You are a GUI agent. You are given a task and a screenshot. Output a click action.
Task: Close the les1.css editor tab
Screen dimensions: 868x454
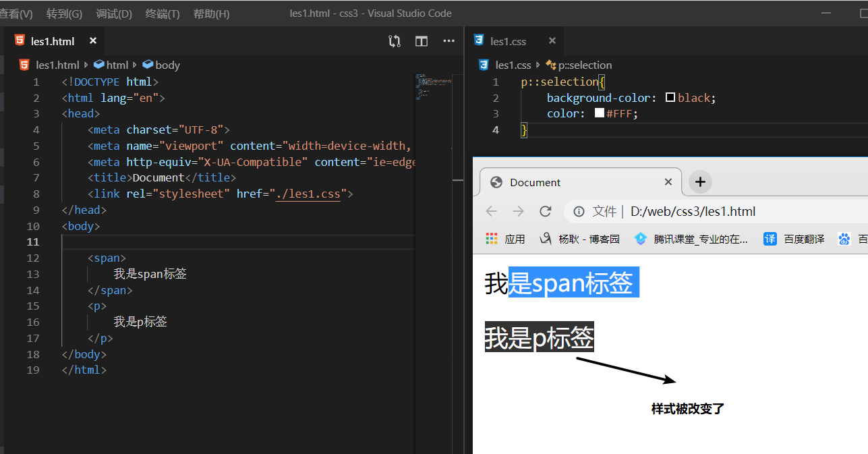tap(552, 41)
